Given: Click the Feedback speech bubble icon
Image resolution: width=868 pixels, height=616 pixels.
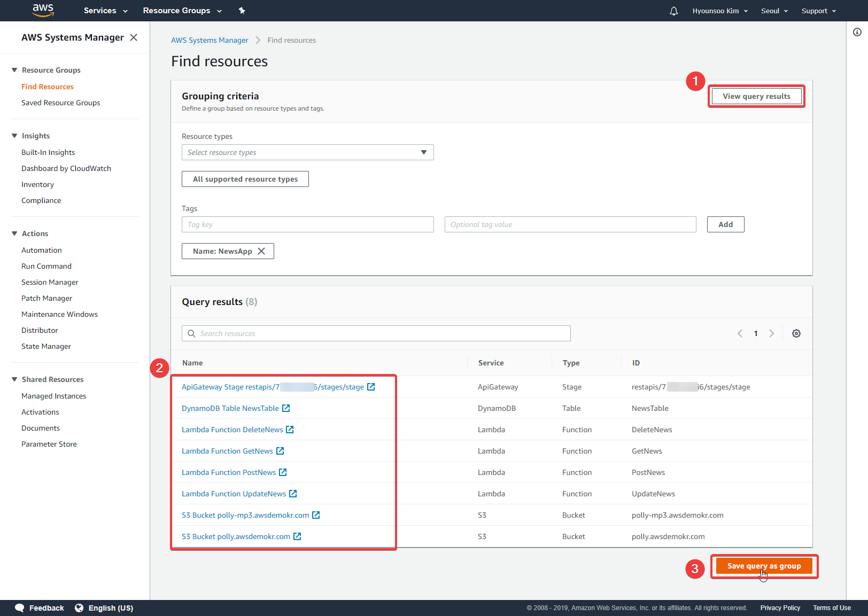Looking at the screenshot, I should coord(20,608).
